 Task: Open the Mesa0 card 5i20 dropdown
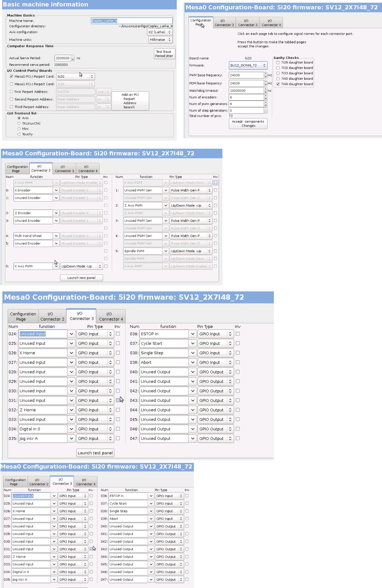point(75,76)
